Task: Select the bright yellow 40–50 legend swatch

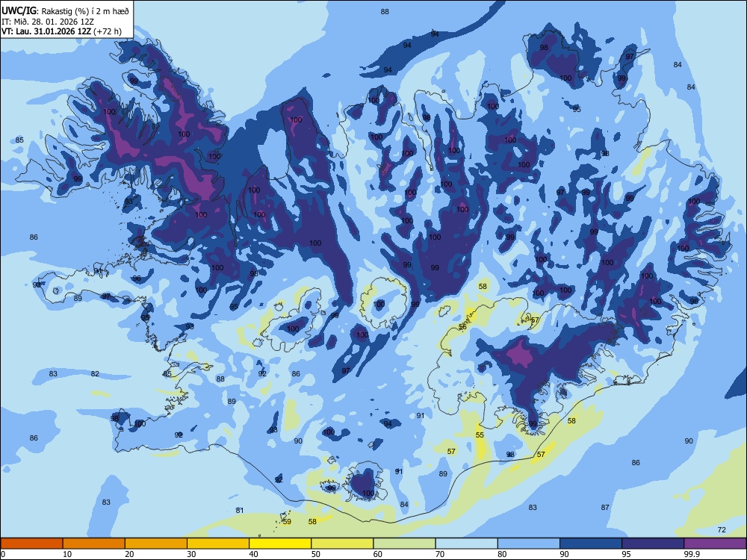Action: coord(280,544)
